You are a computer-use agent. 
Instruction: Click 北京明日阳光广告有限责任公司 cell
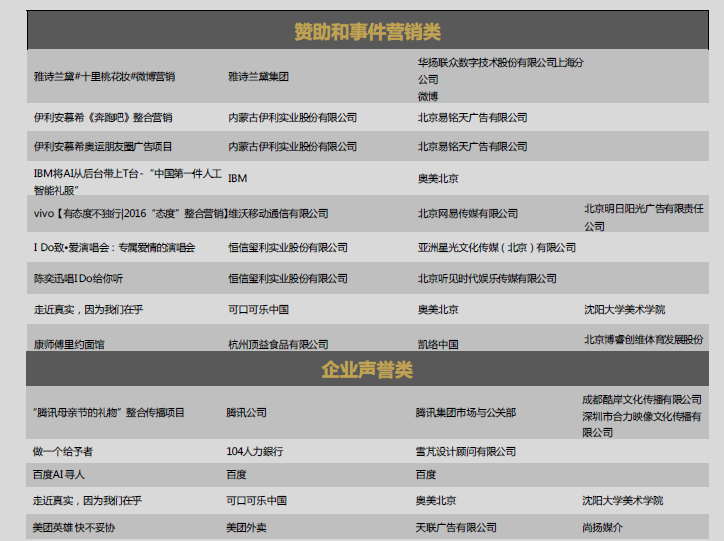(x=644, y=217)
